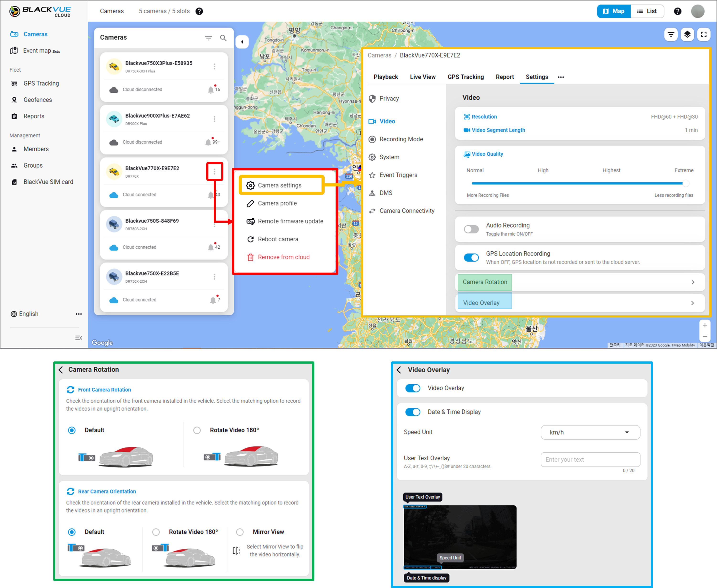717x588 pixels.
Task: Click the BlackVue Cloud logo
Action: click(x=40, y=11)
